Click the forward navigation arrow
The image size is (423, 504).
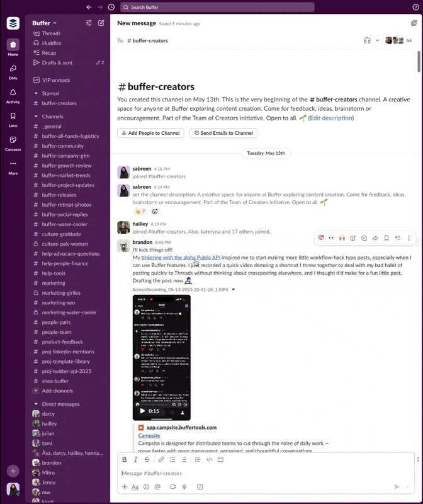pos(100,7)
